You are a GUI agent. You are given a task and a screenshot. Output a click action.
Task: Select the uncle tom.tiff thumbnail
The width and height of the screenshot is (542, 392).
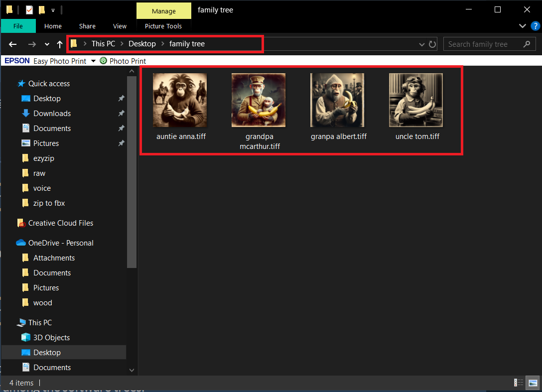(416, 100)
